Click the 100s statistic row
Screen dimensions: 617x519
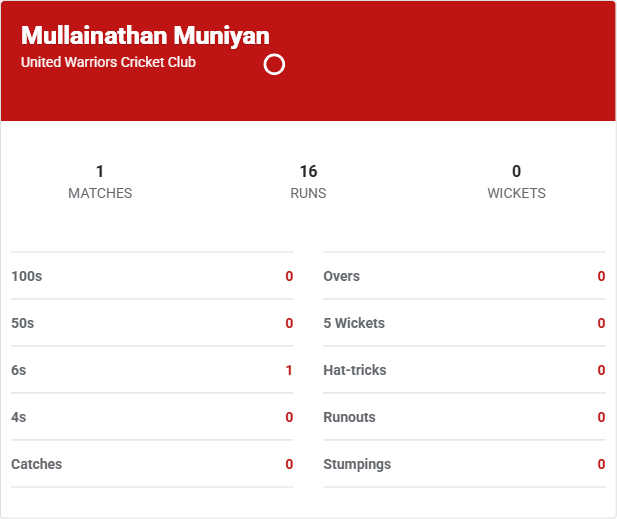coord(152,276)
